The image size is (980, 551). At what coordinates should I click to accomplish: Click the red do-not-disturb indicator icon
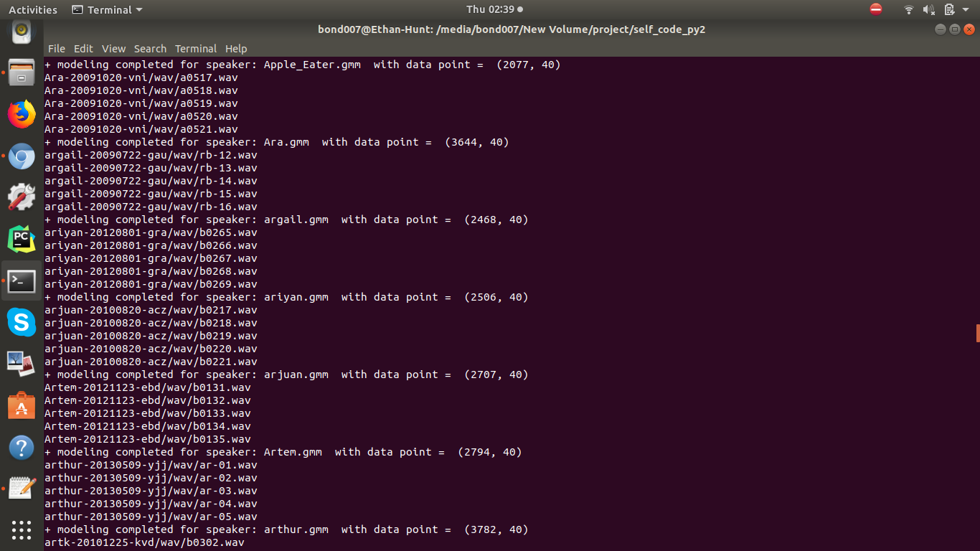tap(875, 9)
